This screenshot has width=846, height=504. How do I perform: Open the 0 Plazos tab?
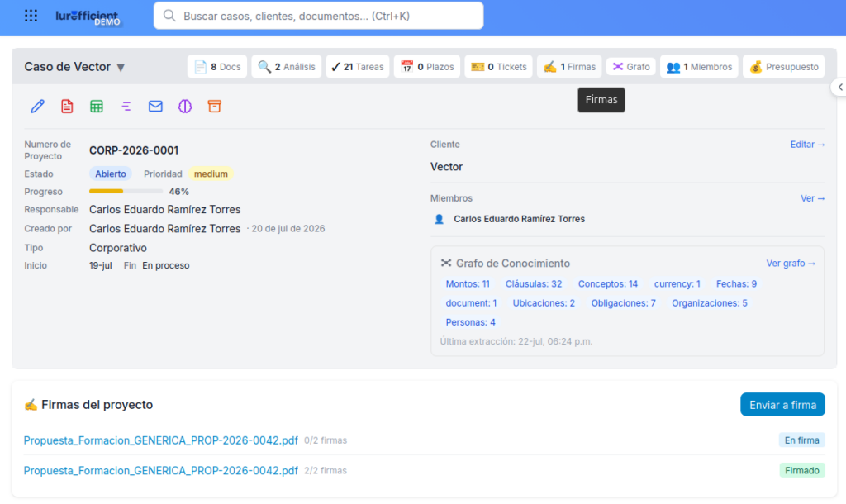pos(427,67)
